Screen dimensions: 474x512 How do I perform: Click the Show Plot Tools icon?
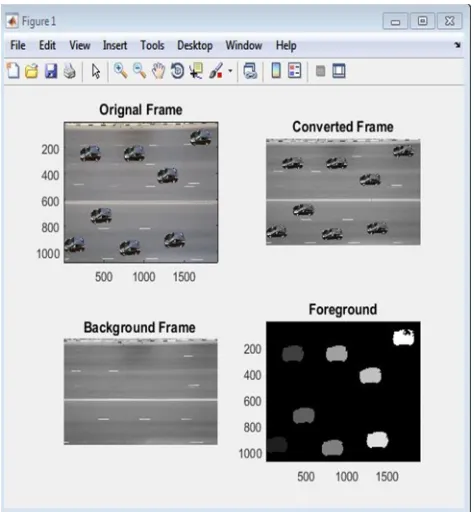[339, 71]
